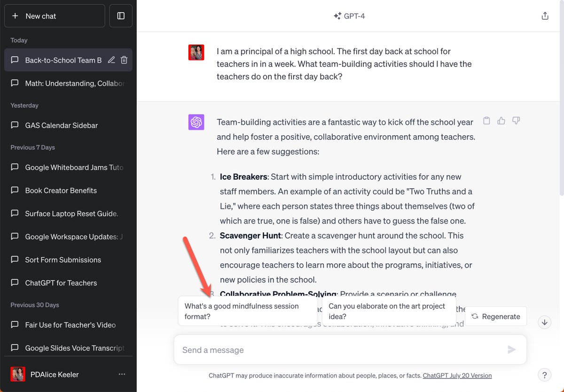The width and height of the screenshot is (564, 392).
Task: Click the Today section label in sidebar
Action: (19, 40)
